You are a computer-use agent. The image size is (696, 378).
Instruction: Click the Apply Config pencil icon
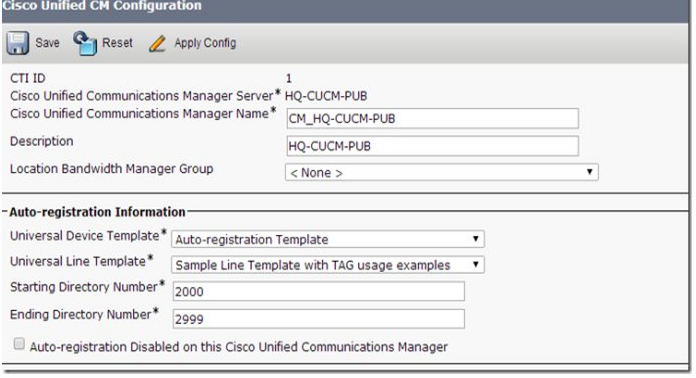[157, 43]
